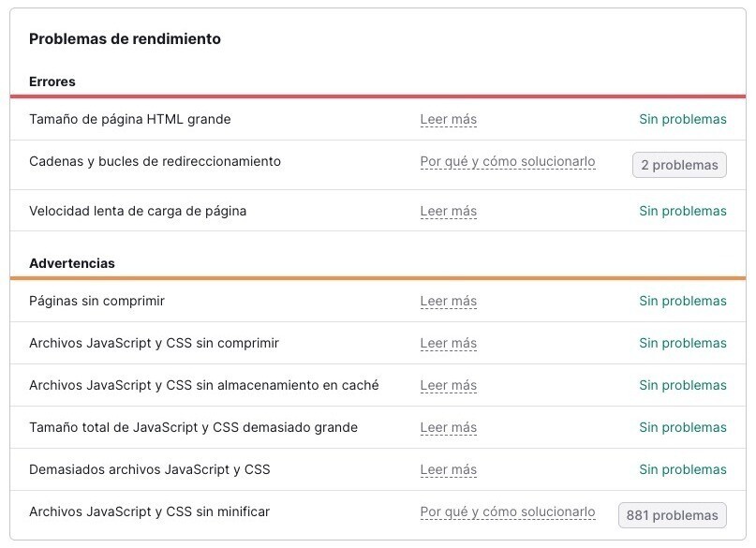Click the 'Archivos JavaScript y CSS sin minificar' label
Viewport: 756px width, 548px height.
point(149,511)
